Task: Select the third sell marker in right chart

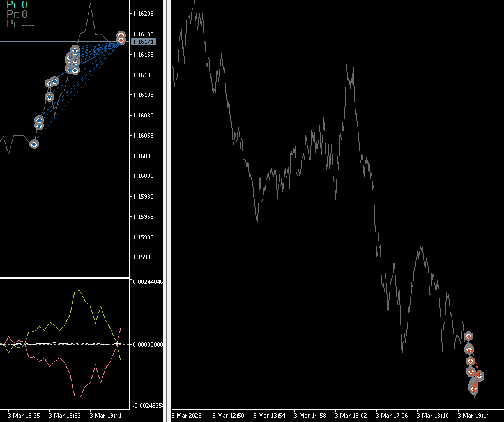Action: (470, 361)
